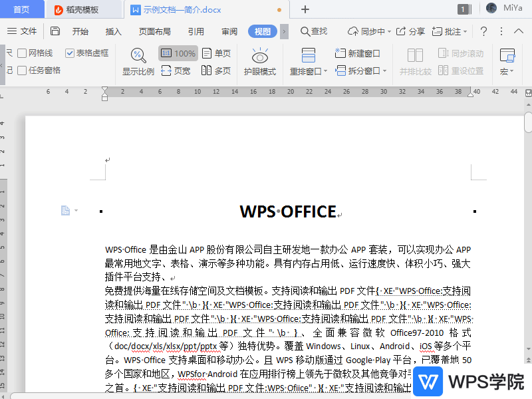Uncheck the 表格虚框 table gridlines option
This screenshot has height=399, width=532.
[x=70, y=55]
